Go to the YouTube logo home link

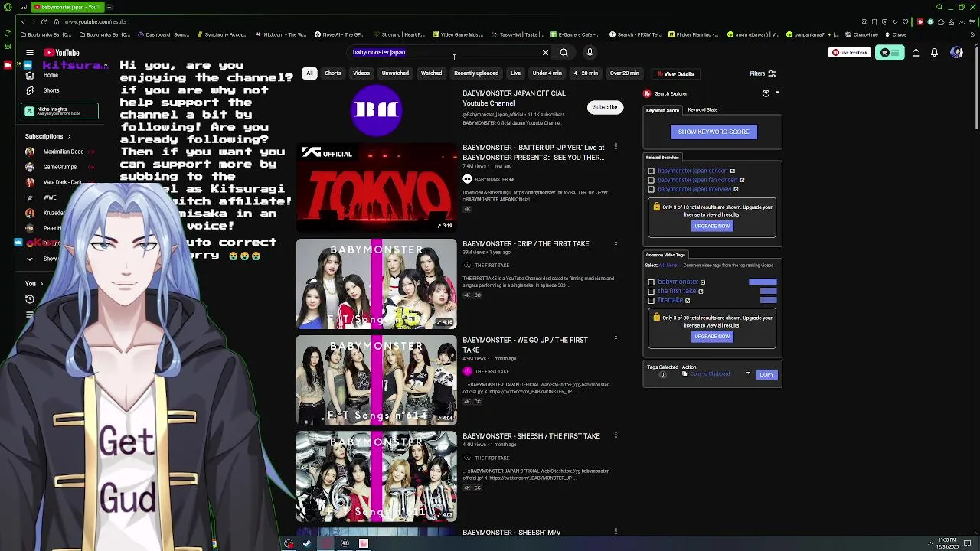click(x=61, y=53)
